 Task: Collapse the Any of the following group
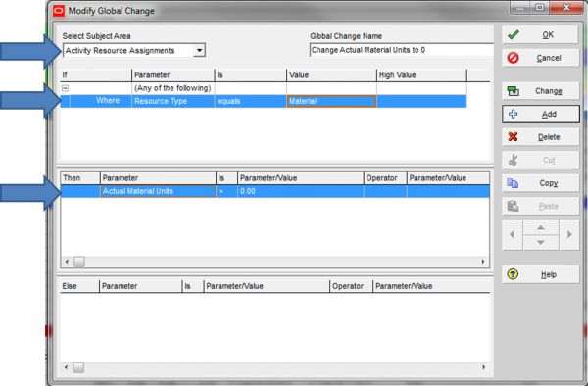point(66,88)
